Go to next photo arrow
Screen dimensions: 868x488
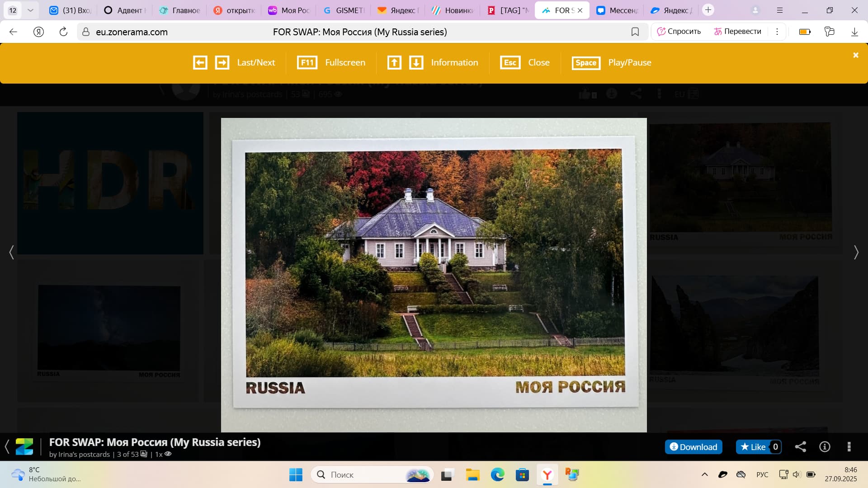(x=856, y=252)
